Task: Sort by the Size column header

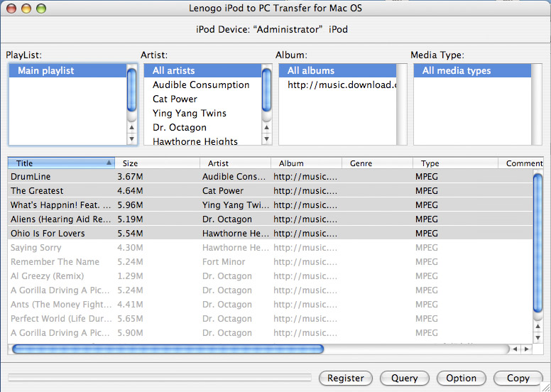Action: 157,163
